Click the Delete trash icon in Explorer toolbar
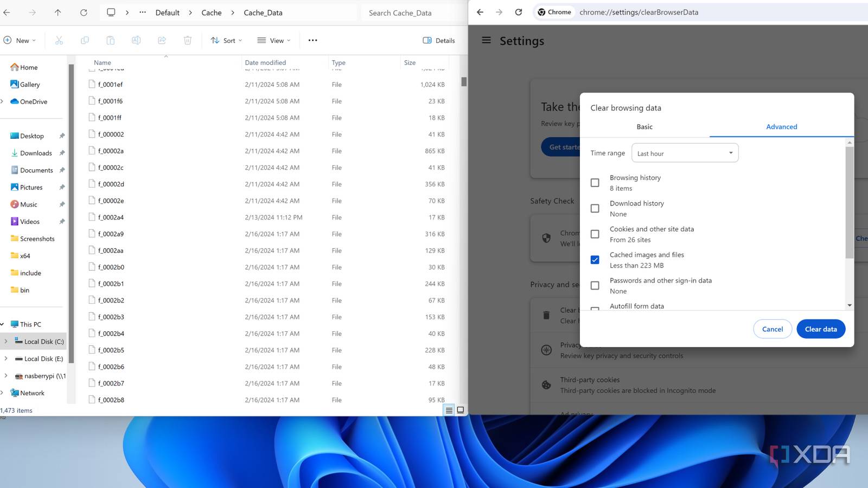868x488 pixels. click(188, 40)
